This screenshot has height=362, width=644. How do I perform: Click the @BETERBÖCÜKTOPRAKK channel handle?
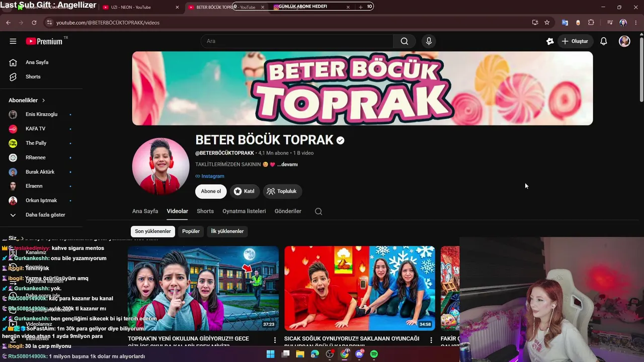tap(224, 153)
